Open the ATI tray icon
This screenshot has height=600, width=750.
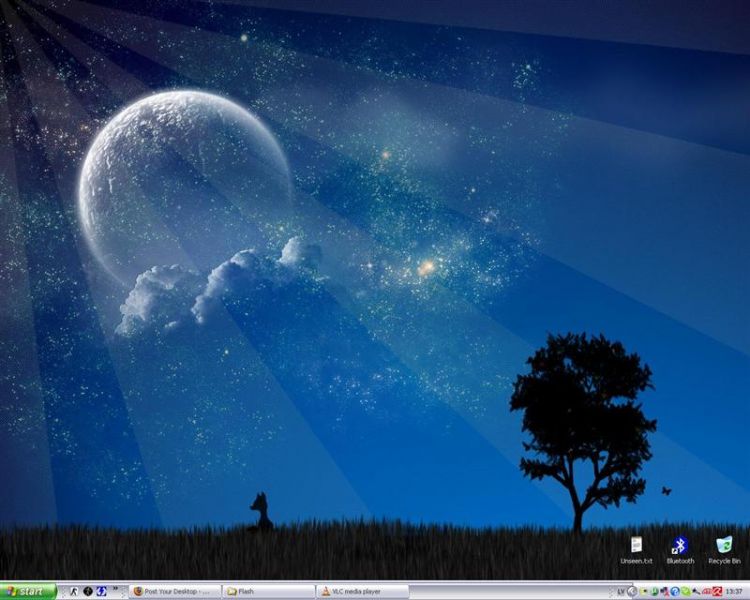706,591
